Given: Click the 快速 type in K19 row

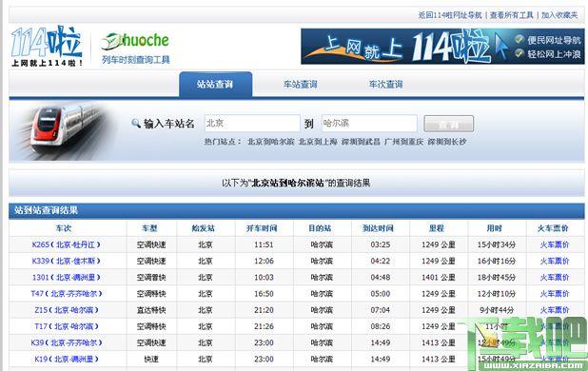Looking at the screenshot, I should point(151,359).
